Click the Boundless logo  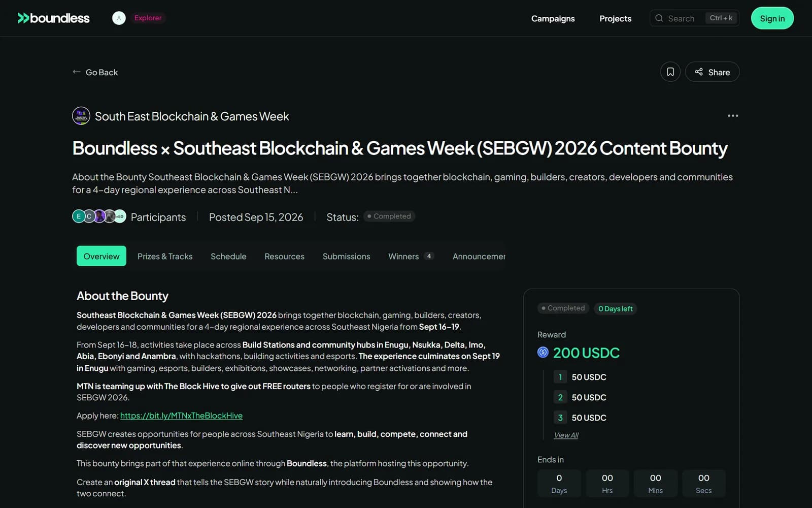[x=54, y=18]
